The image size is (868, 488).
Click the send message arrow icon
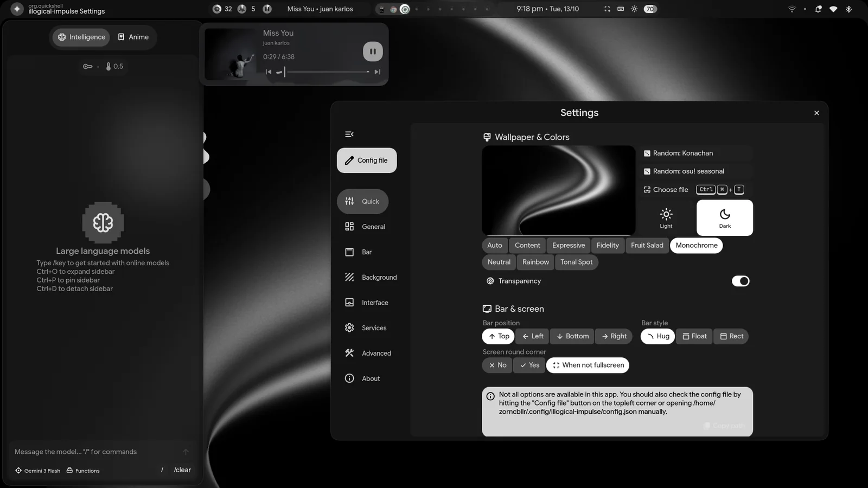(186, 452)
